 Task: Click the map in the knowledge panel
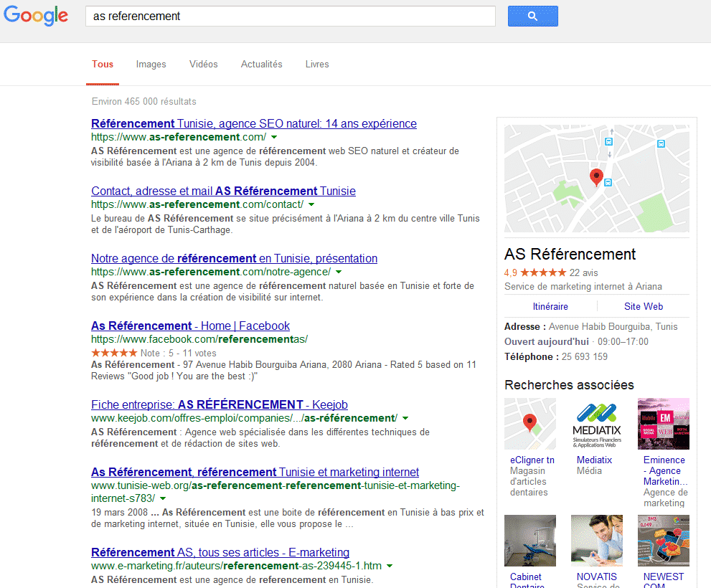coord(597,179)
